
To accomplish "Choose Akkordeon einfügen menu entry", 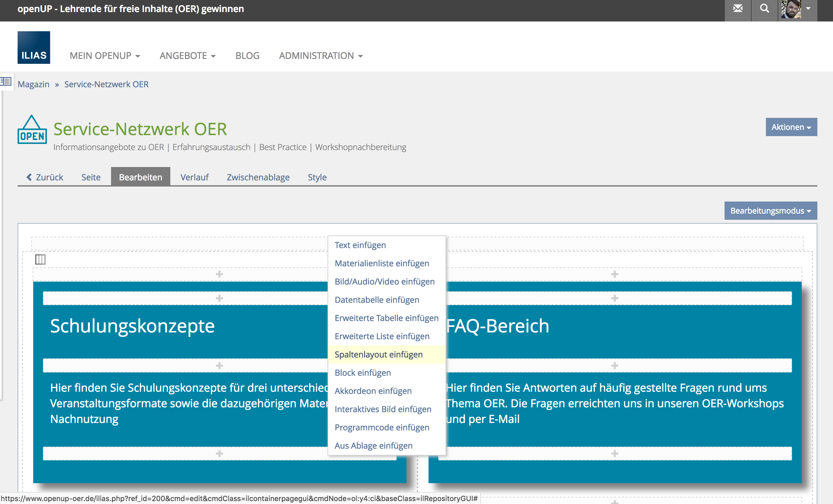I will coord(373,391).
